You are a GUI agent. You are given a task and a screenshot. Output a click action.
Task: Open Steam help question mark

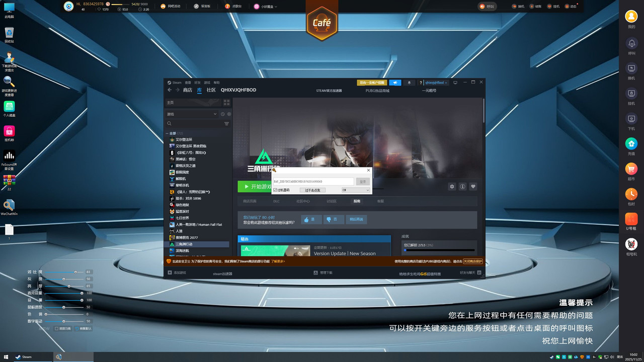click(421, 82)
